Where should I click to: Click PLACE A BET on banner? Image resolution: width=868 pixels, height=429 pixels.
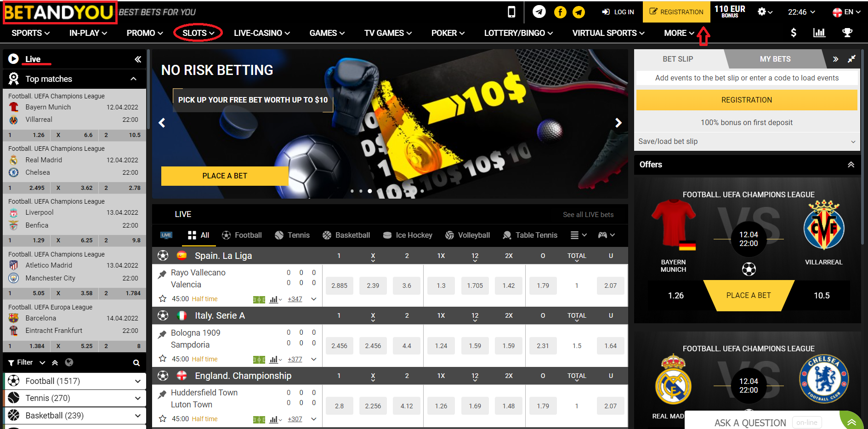225,176
